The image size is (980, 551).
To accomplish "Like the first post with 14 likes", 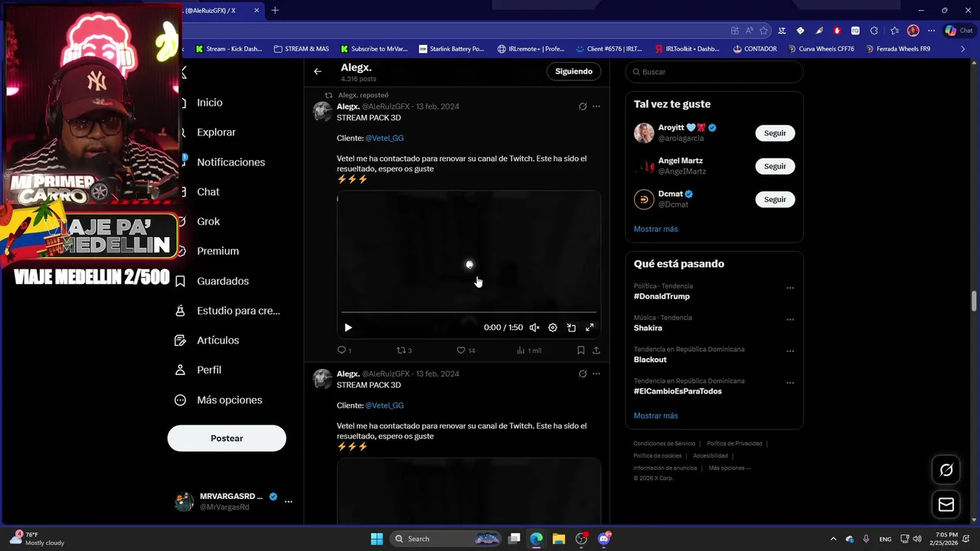I will pos(461,350).
